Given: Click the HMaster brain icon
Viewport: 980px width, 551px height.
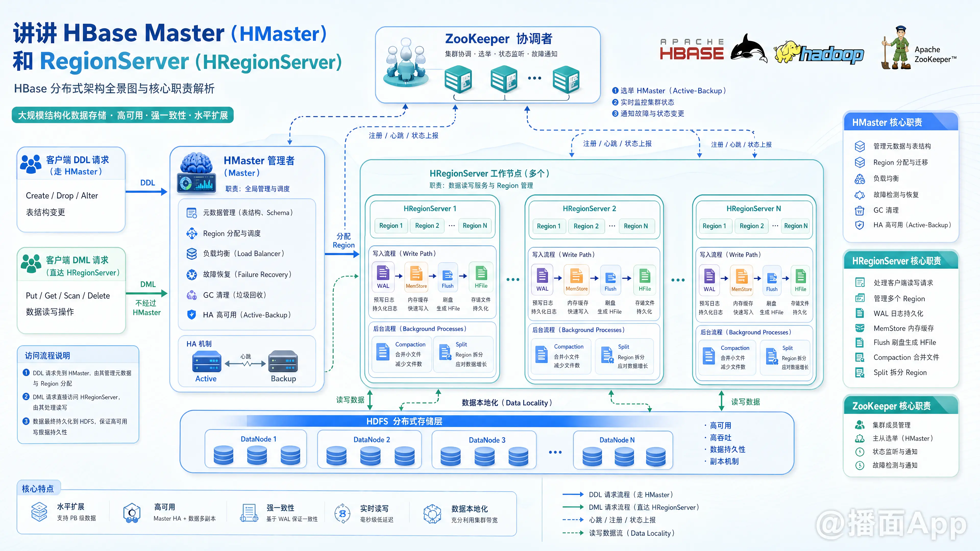Looking at the screenshot, I should pos(196,173).
